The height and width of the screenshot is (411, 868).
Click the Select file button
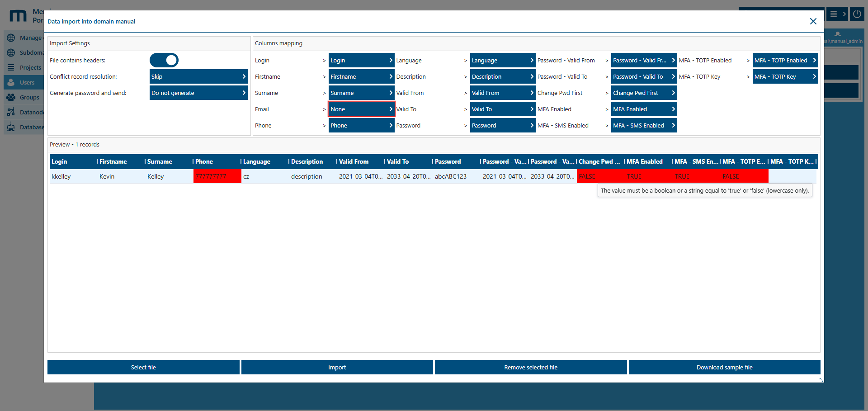click(x=143, y=367)
